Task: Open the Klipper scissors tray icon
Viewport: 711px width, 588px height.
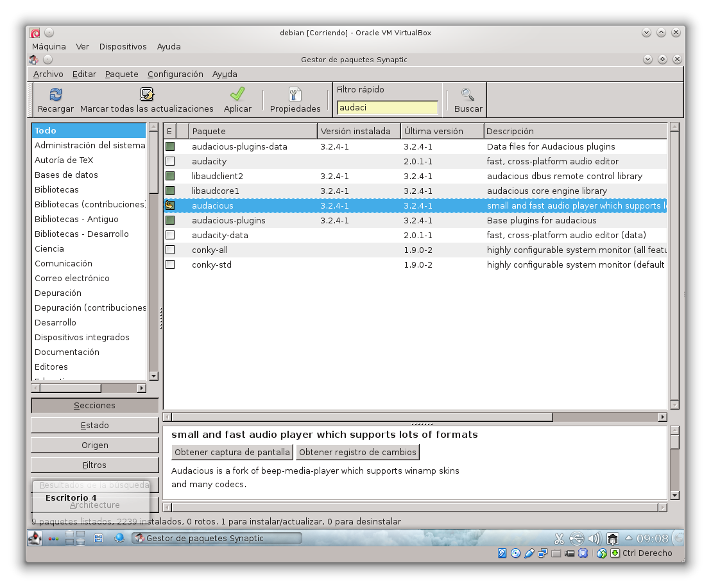Action: [x=559, y=539]
